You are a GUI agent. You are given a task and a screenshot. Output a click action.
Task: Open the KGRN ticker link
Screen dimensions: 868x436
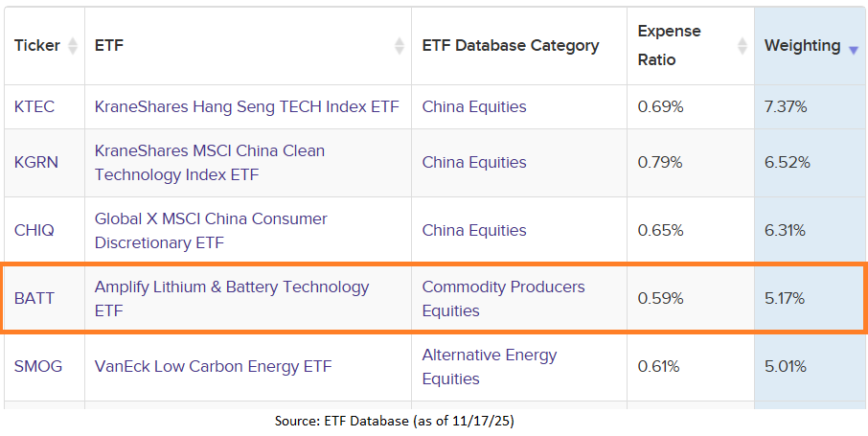click(36, 162)
